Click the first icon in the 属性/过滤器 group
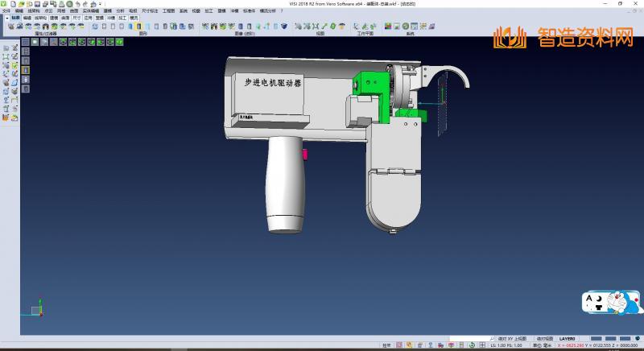The height and width of the screenshot is (351, 644). (11, 26)
